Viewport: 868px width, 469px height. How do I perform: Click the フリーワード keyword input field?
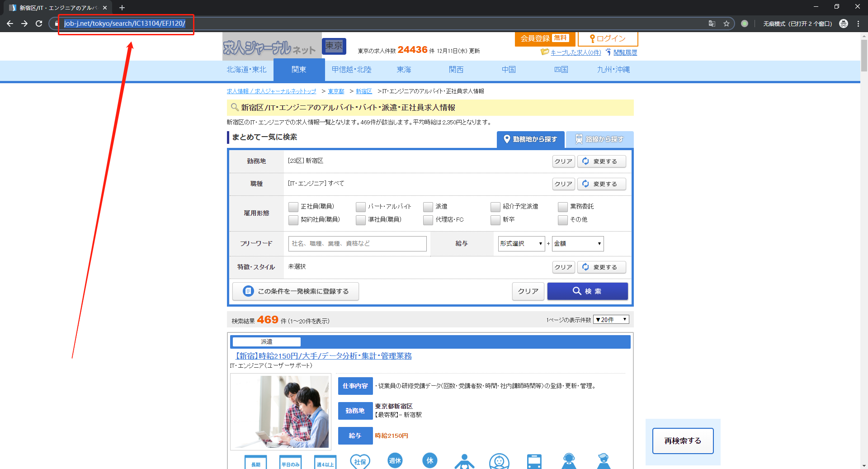tap(357, 244)
